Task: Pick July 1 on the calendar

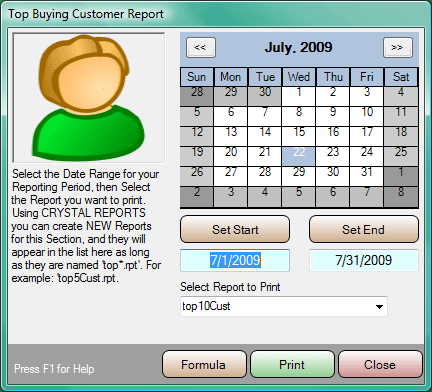Action: (298, 96)
